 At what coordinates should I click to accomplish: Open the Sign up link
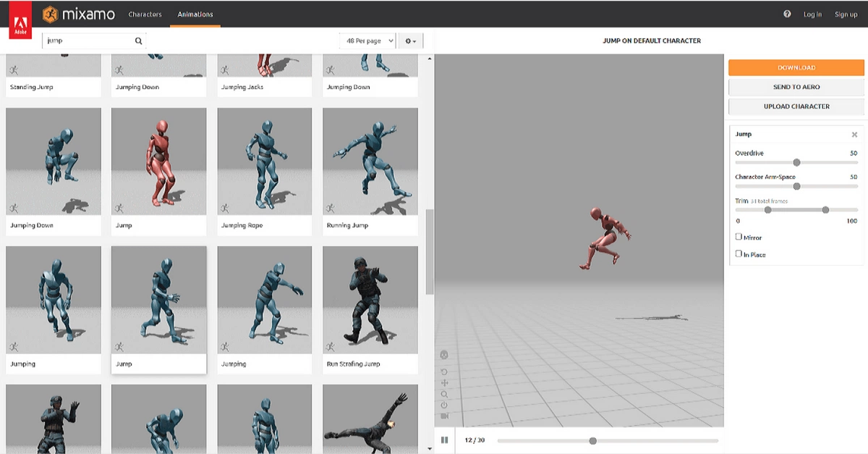coord(846,14)
